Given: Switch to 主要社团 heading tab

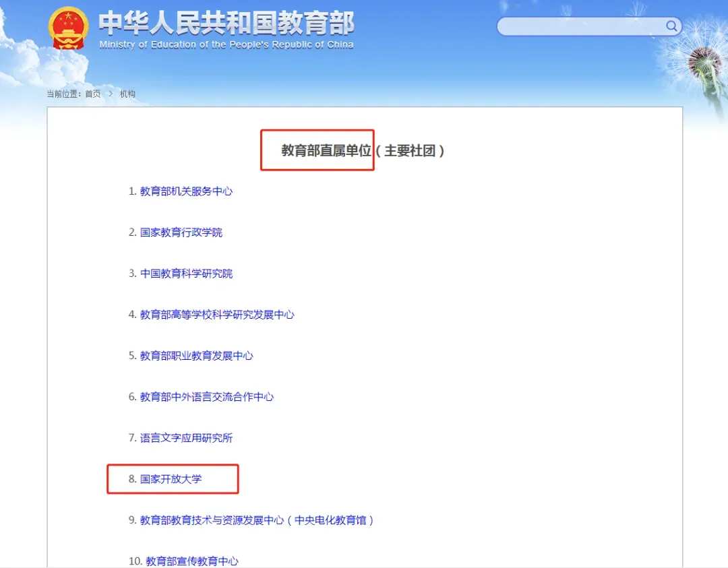Looking at the screenshot, I should point(410,150).
